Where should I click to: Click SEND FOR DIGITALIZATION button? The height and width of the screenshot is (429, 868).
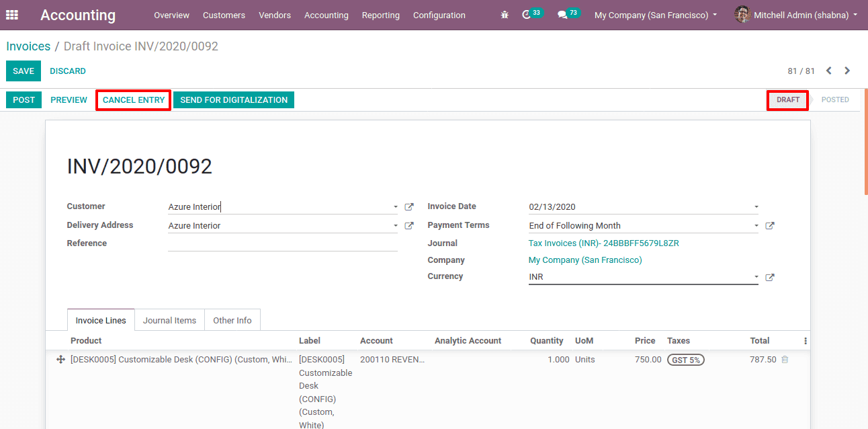(x=234, y=100)
